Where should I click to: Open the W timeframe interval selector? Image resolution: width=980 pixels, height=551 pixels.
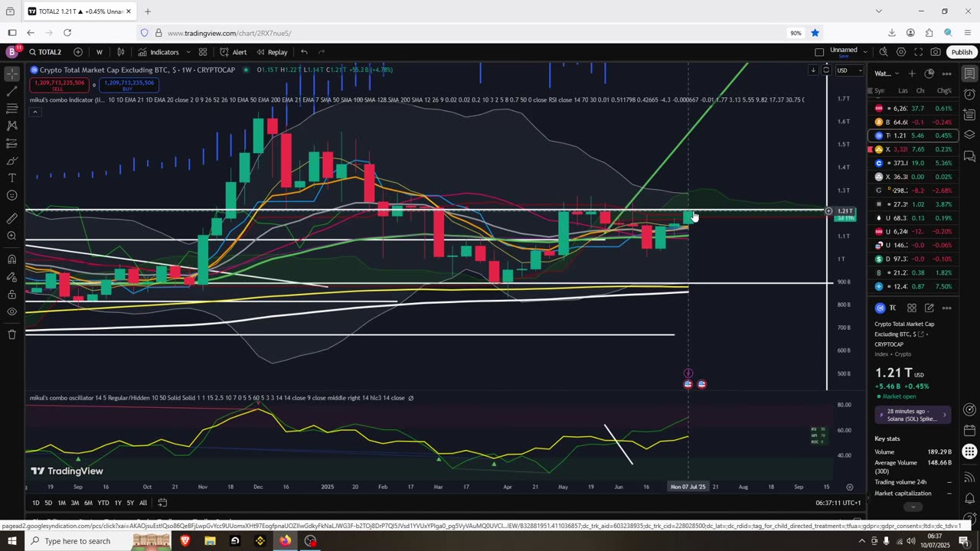100,52
